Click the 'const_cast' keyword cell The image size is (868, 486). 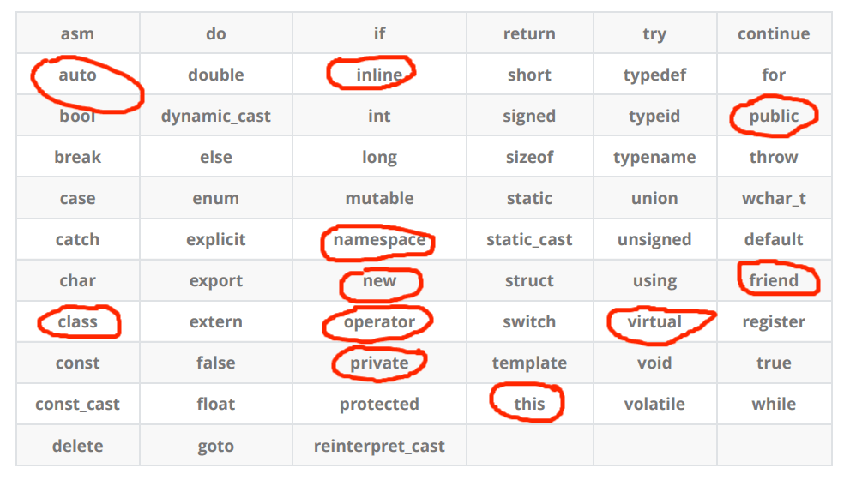(x=78, y=405)
